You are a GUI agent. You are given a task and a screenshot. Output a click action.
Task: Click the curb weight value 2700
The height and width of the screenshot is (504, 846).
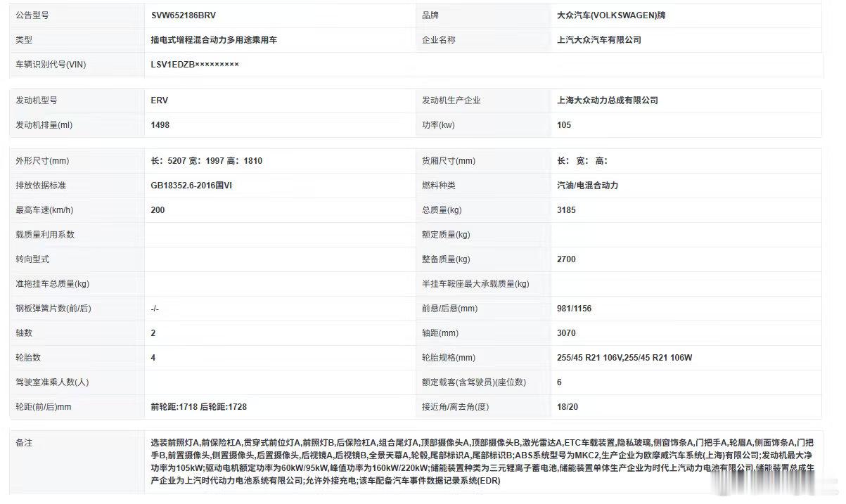tap(566, 259)
